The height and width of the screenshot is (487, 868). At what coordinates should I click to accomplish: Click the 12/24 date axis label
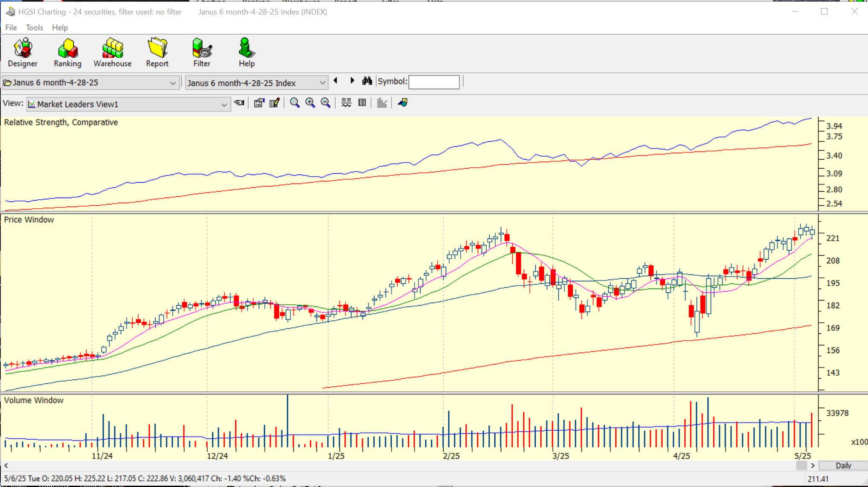point(218,456)
